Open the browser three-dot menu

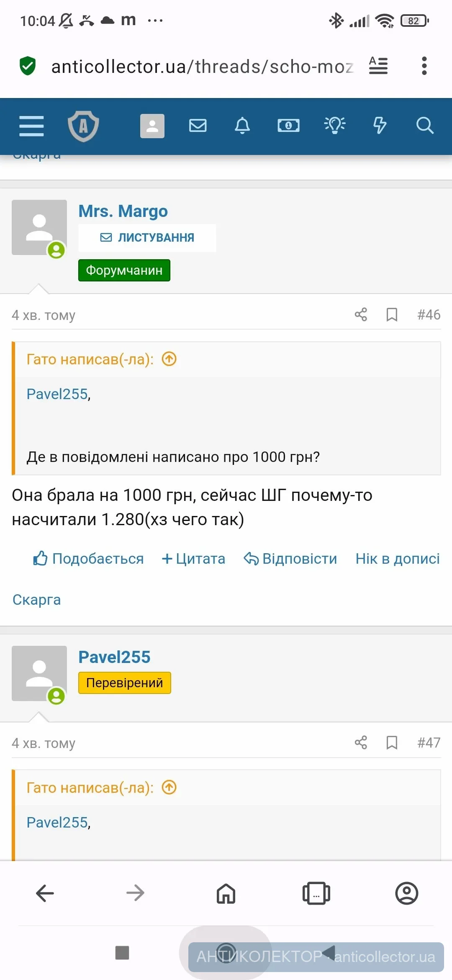click(424, 66)
